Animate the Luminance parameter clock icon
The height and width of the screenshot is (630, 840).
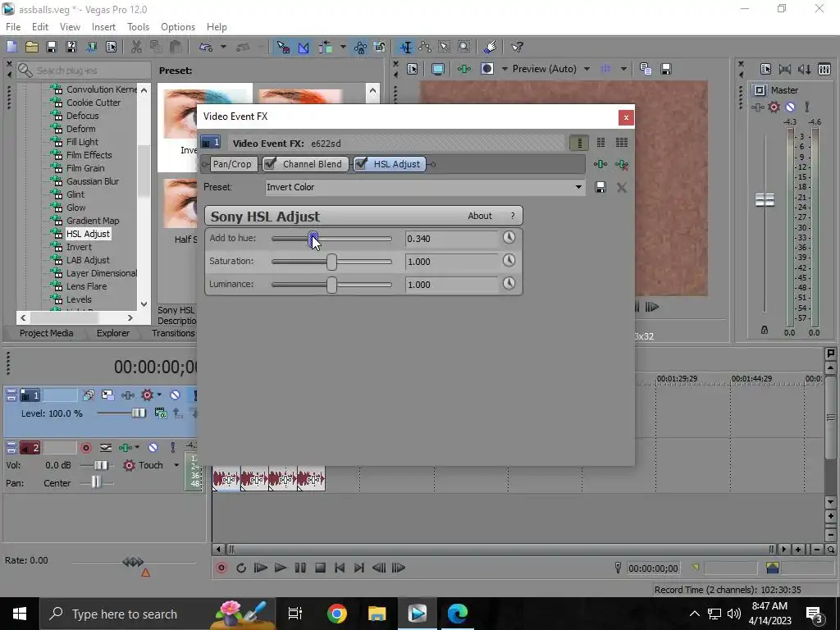click(509, 283)
